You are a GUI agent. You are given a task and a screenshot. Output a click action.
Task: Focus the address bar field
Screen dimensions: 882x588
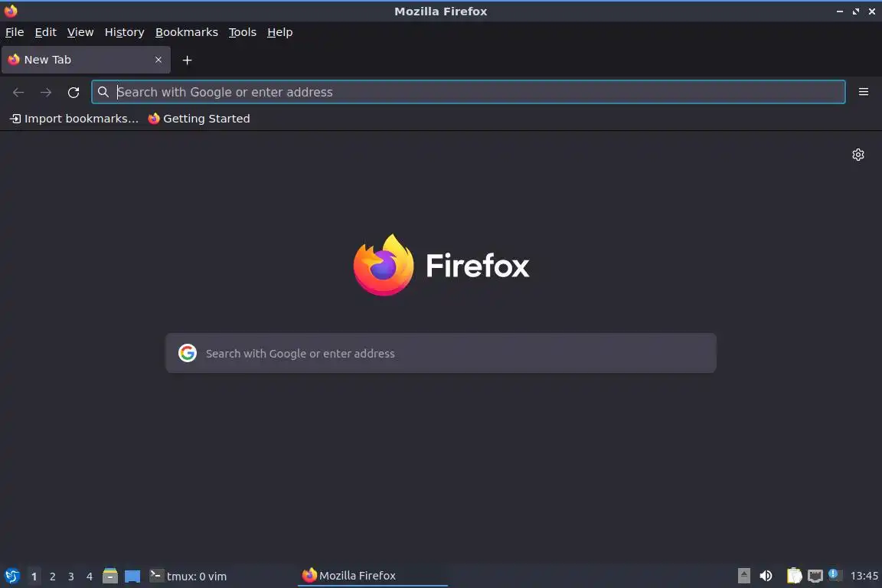(x=468, y=92)
